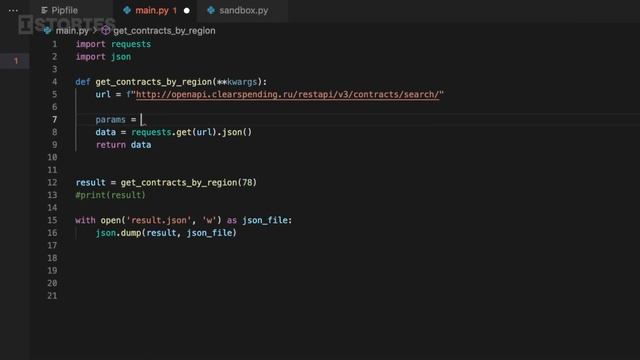Click the commented '#print(result)' line
This screenshot has width=640, height=360.
(x=110, y=195)
